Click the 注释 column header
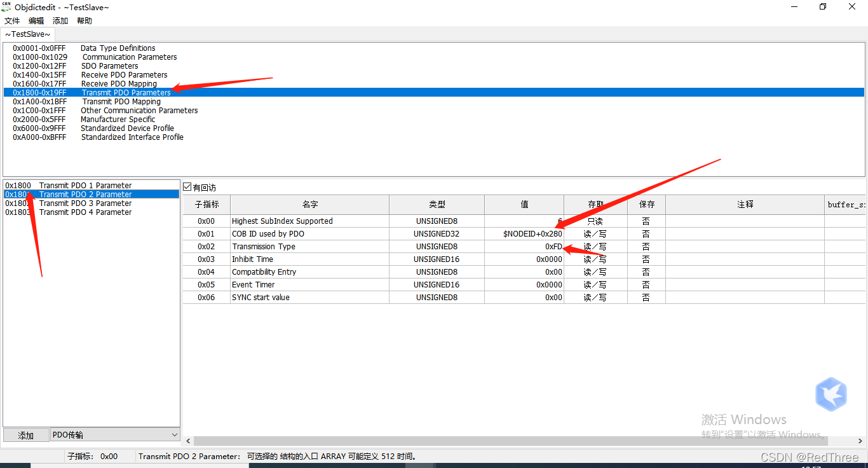This screenshot has width=868, height=468. pos(745,205)
